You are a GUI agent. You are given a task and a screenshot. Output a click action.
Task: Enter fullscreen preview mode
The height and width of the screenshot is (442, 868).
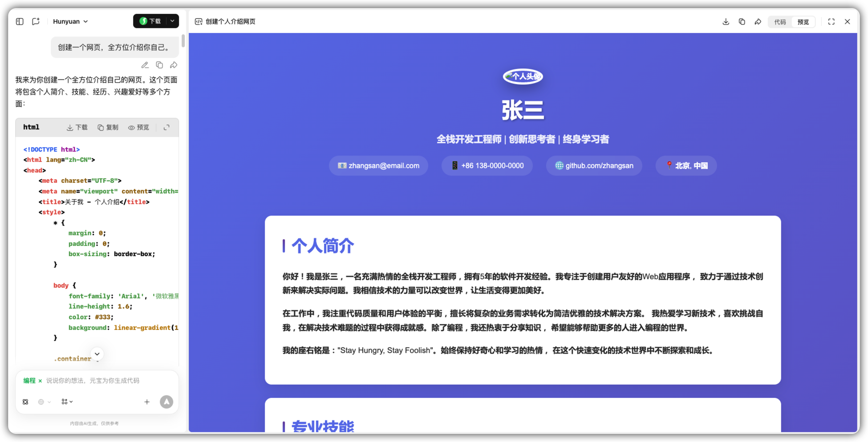tap(831, 22)
